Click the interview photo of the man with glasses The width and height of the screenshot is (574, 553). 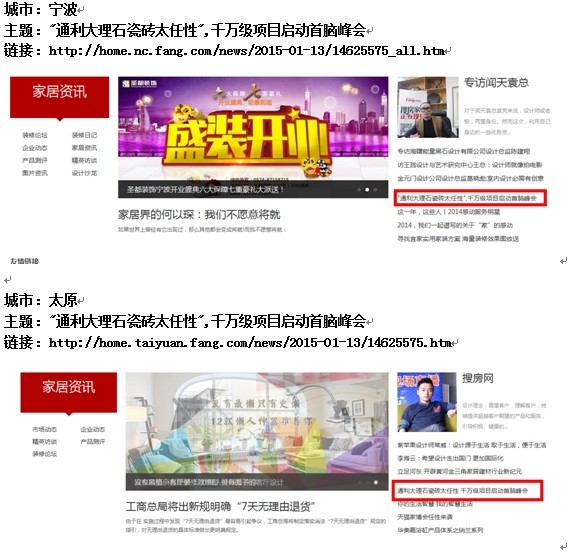428,107
